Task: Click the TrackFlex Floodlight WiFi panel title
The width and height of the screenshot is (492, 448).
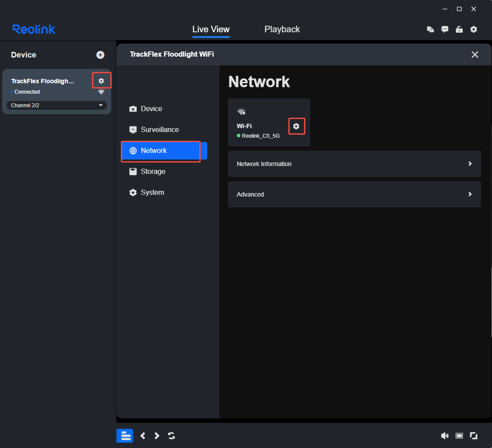Action: click(172, 54)
